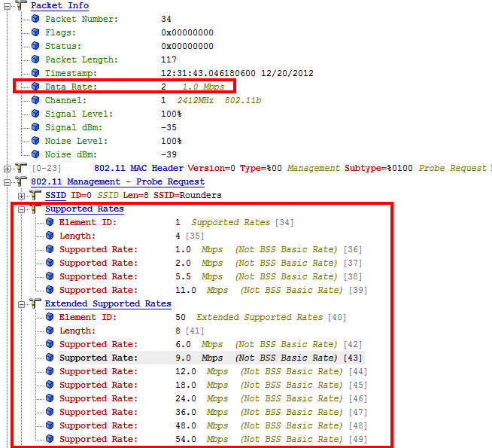Select the 12.0 Mbps supported rate row

pos(213,371)
